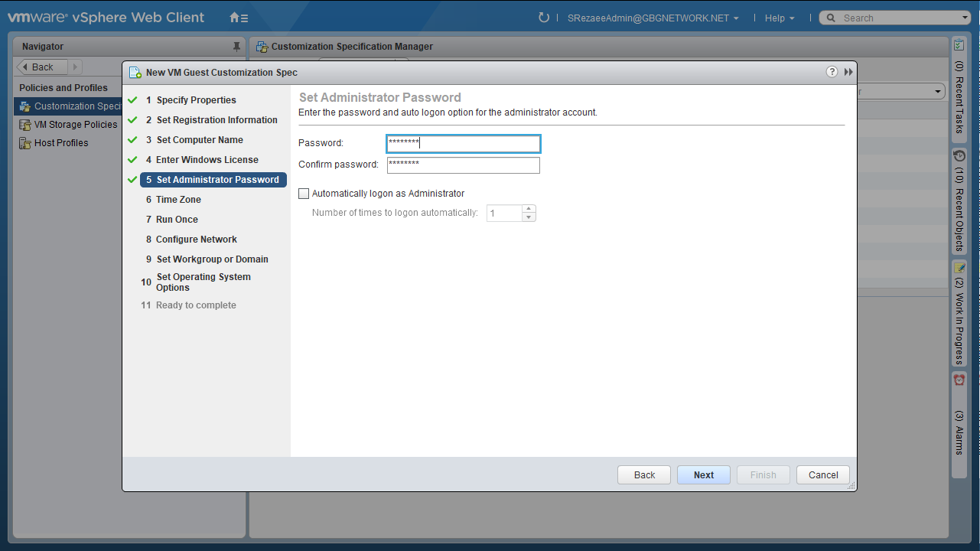Expand the Help dropdown menu
This screenshot has height=551, width=980.
pyautogui.click(x=779, y=18)
